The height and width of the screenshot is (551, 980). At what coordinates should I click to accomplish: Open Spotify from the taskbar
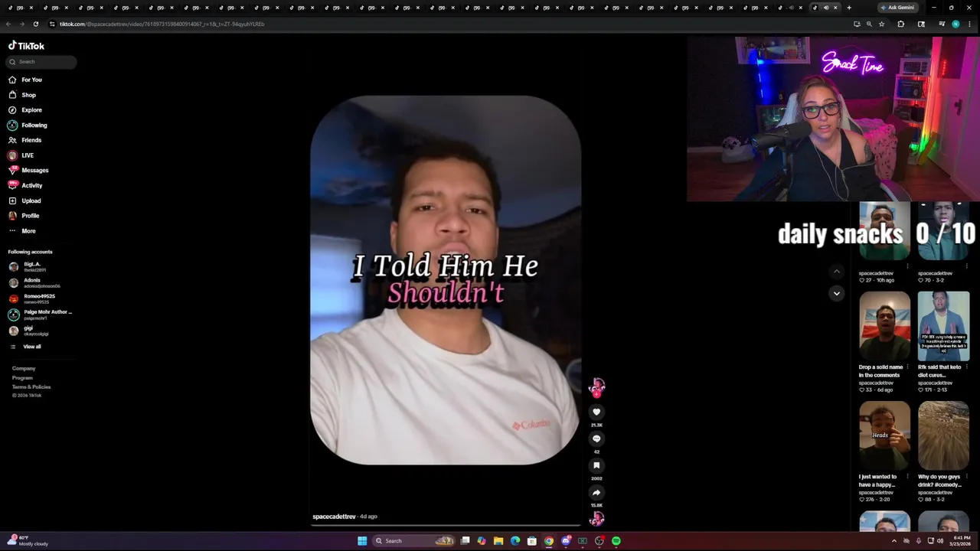[616, 541]
